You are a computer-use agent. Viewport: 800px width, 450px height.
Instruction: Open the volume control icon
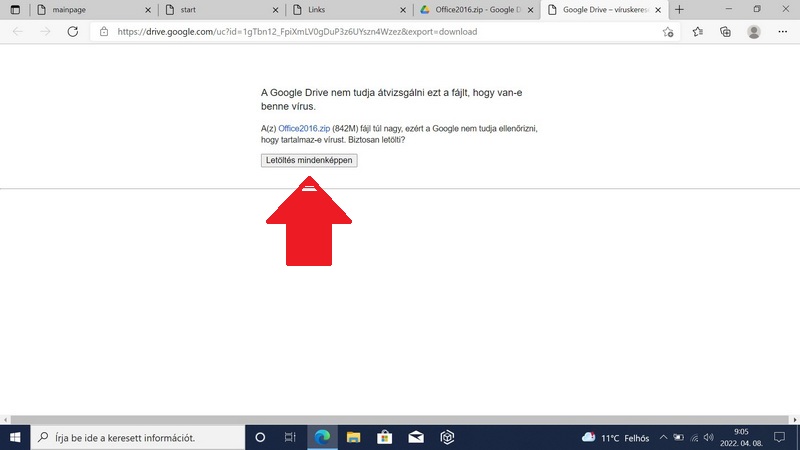click(709, 437)
